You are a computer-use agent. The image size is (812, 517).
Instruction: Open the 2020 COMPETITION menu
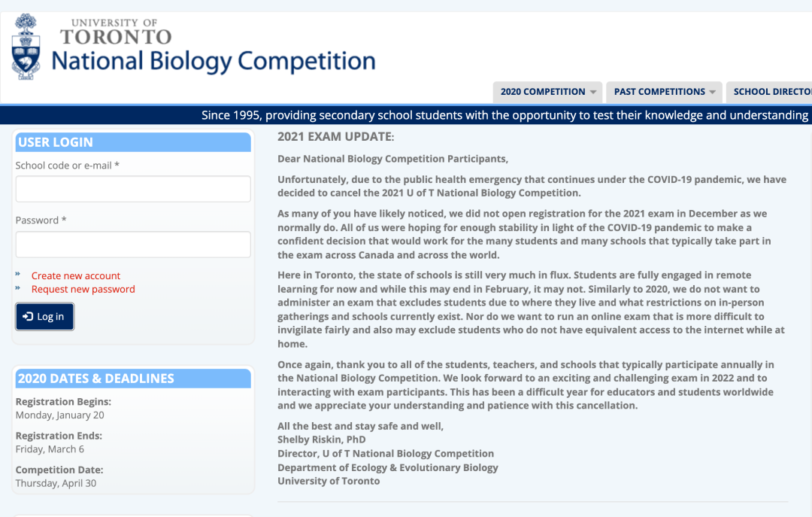tap(543, 92)
